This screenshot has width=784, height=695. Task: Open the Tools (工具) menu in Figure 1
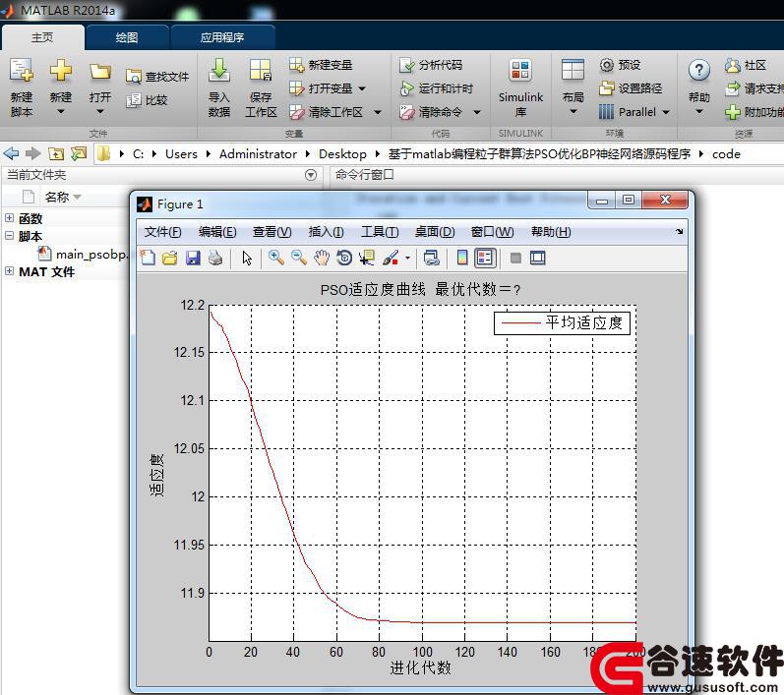tap(380, 232)
